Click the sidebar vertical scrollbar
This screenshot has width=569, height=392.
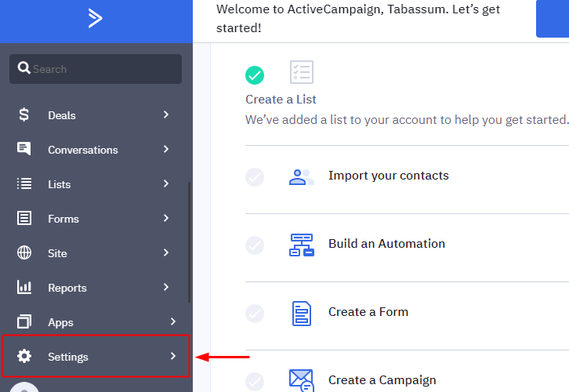(x=189, y=242)
